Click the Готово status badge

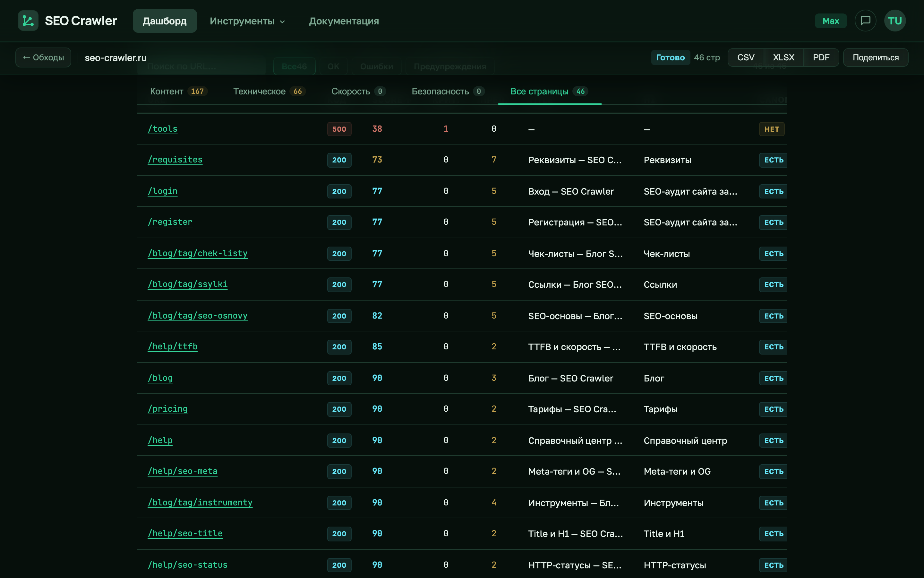pyautogui.click(x=670, y=57)
